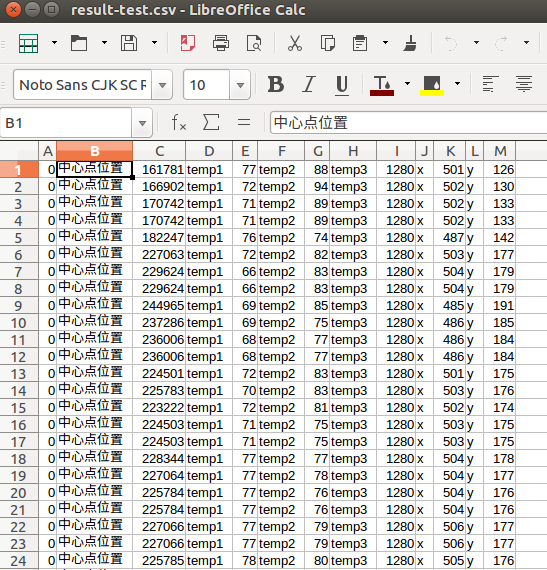Image resolution: width=547 pixels, height=570 pixels.
Task: Click the New Spreadsheet icon
Action: point(28,43)
